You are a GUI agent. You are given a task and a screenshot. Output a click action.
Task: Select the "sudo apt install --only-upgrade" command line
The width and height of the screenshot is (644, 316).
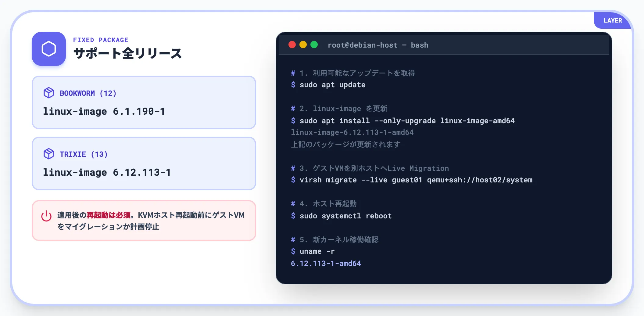point(402,121)
